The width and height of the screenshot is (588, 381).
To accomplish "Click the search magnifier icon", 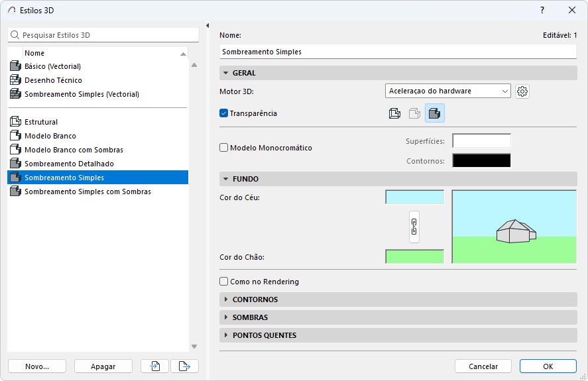I will pyautogui.click(x=15, y=35).
